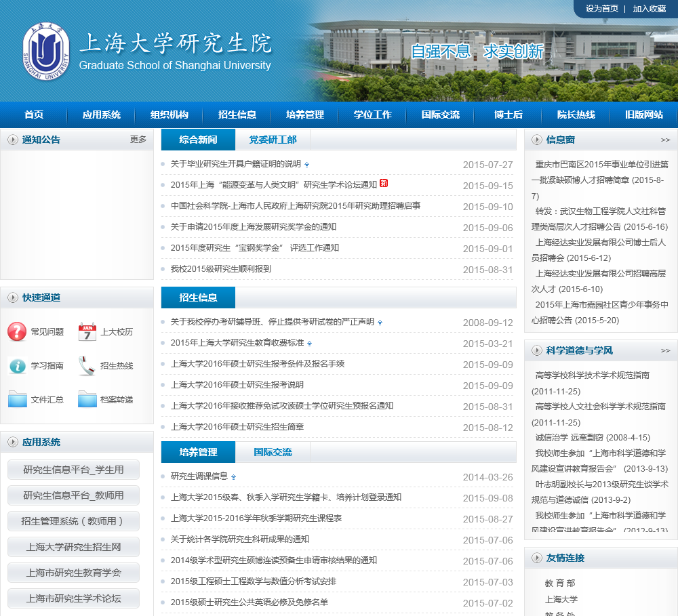Open 上海市研究生学术论坛 button
678x616 pixels.
tap(73, 598)
